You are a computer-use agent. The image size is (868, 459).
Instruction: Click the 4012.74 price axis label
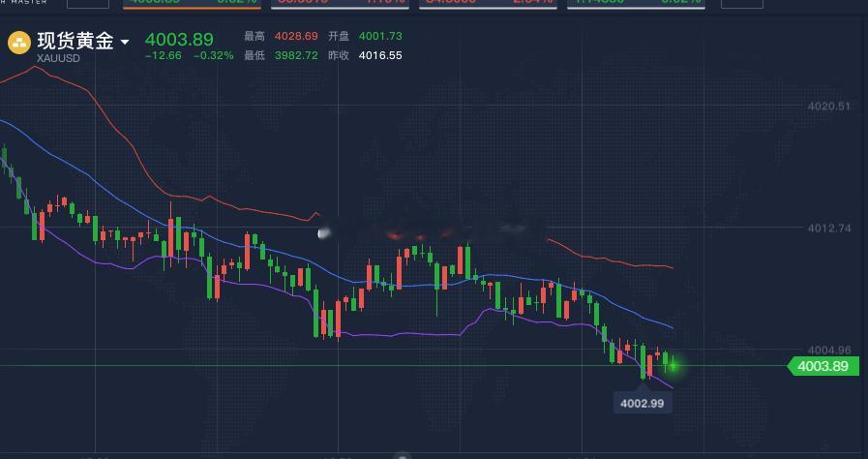pos(828,229)
